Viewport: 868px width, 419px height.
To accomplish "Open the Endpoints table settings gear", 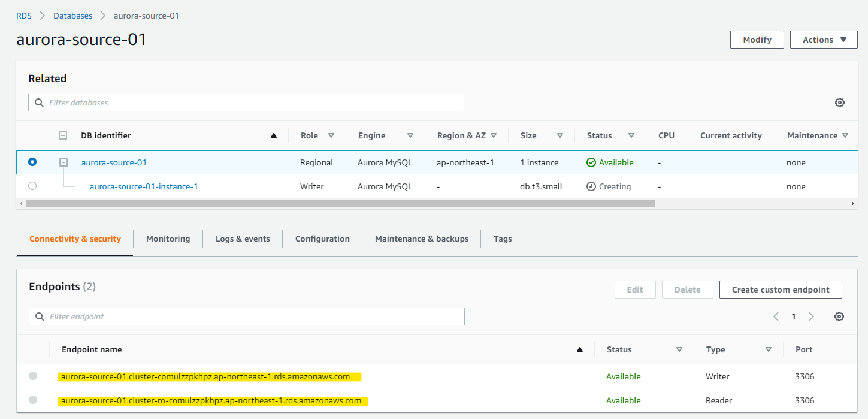I will click(x=839, y=316).
